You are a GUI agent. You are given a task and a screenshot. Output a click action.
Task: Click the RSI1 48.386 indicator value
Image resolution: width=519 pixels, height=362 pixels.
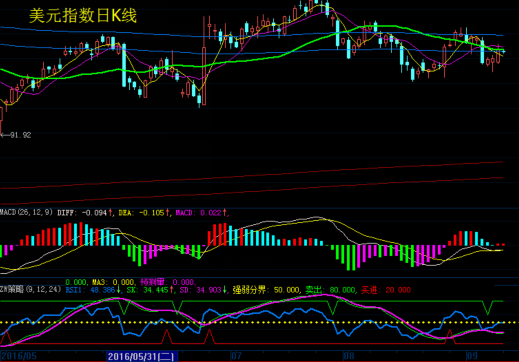click(x=93, y=290)
